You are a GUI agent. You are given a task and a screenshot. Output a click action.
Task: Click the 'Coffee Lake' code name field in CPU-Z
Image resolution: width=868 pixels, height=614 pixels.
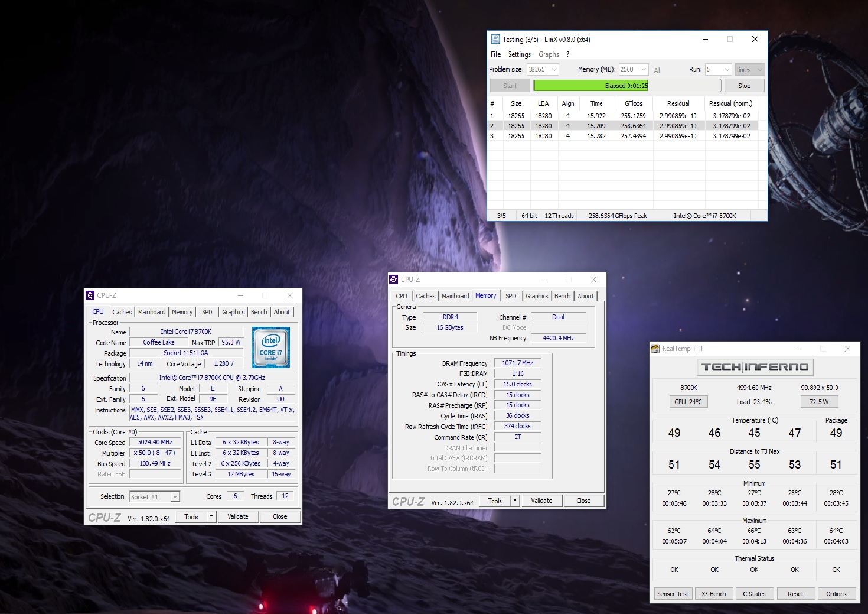(159, 342)
